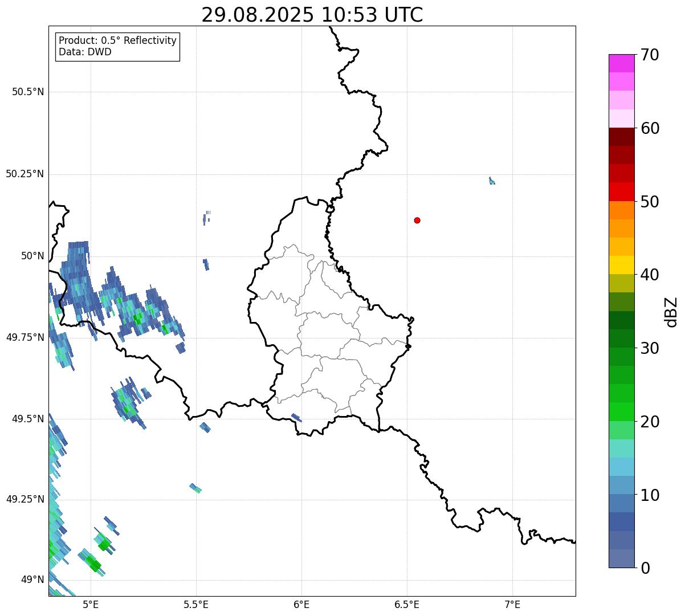This screenshot has height=616, width=685.
Task: Click the 10 colorbar tick label
Action: [650, 495]
